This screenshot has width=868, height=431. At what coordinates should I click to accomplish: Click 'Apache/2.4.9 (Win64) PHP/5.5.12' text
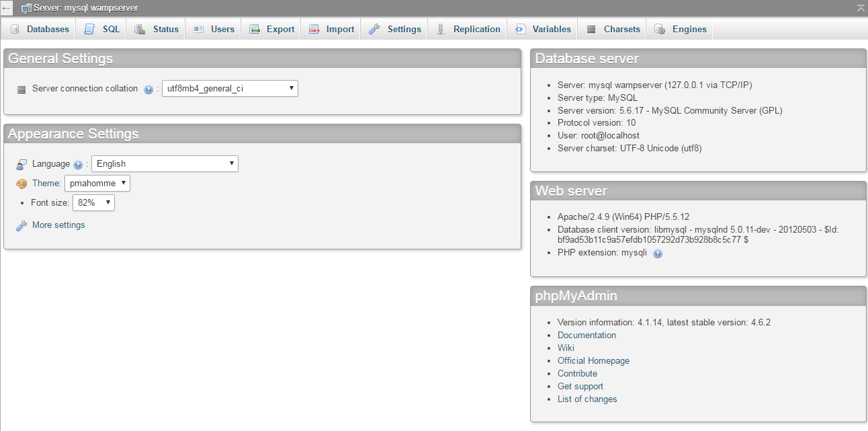click(x=623, y=217)
